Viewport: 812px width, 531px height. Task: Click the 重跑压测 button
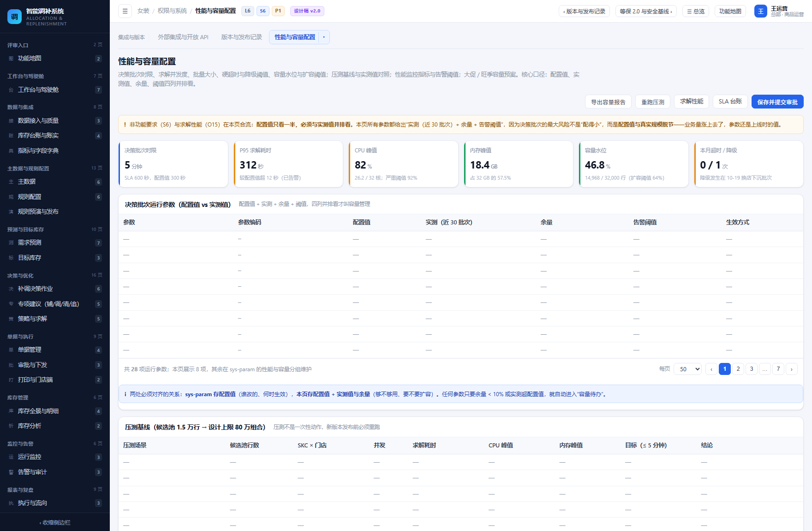click(653, 102)
